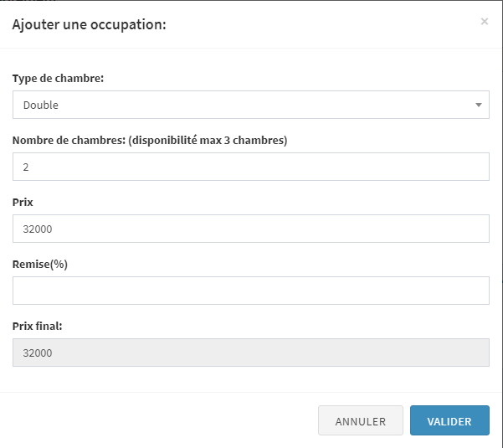Click the room type dropdown arrow

coord(478,106)
